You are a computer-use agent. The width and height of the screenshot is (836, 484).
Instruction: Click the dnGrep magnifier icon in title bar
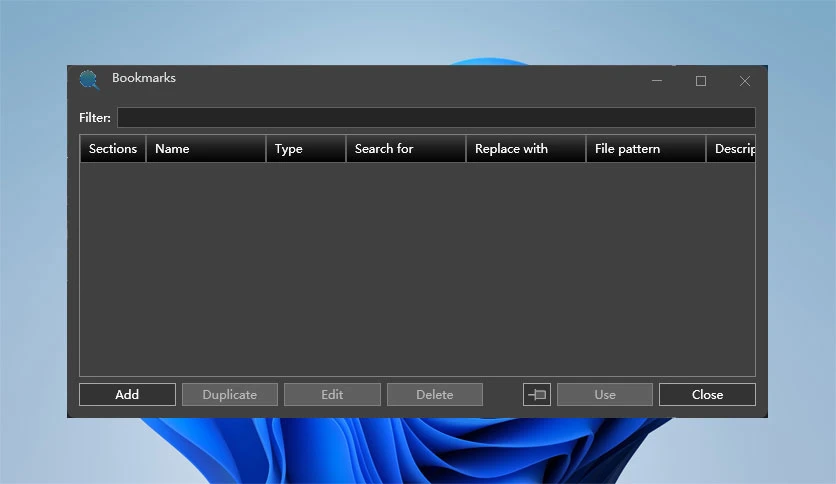(89, 80)
